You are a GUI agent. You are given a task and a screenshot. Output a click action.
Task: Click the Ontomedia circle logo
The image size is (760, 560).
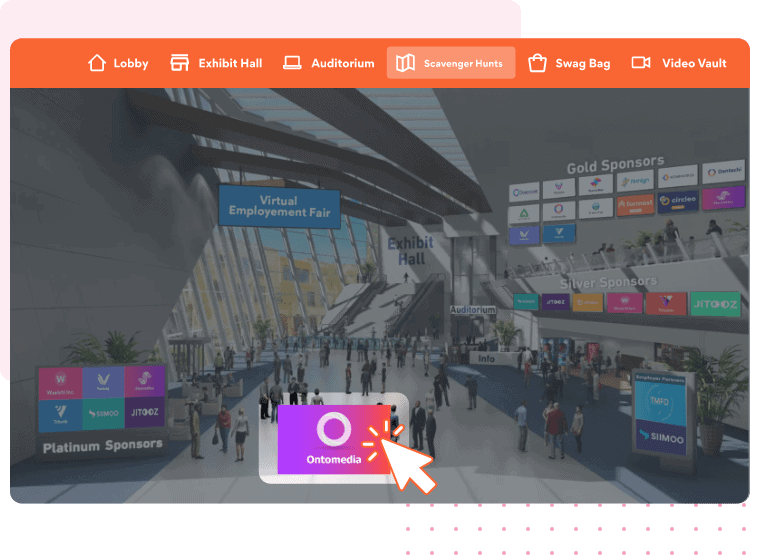click(x=331, y=430)
